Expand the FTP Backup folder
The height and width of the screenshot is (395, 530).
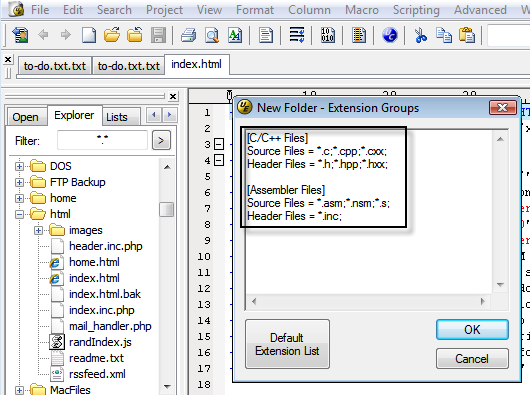[x=19, y=182]
